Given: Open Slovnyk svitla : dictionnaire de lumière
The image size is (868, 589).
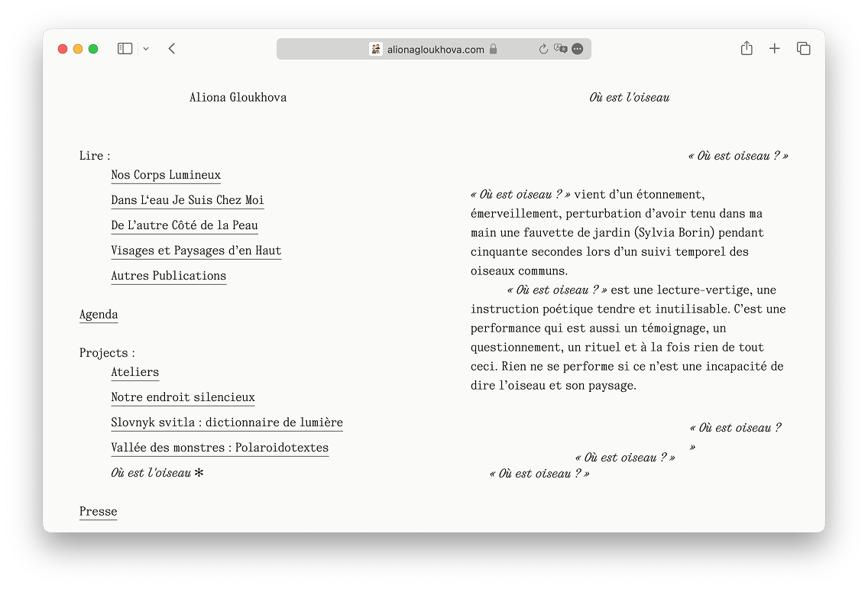Looking at the screenshot, I should pyautogui.click(x=226, y=422).
